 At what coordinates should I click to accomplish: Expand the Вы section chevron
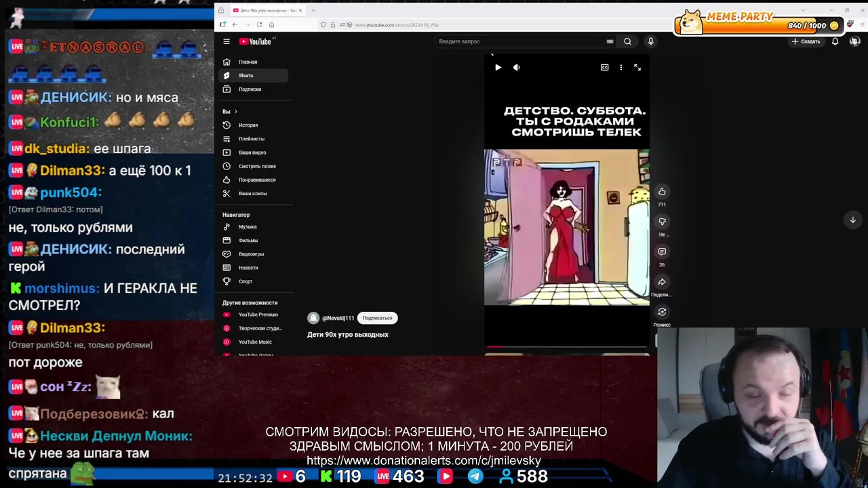click(x=235, y=111)
